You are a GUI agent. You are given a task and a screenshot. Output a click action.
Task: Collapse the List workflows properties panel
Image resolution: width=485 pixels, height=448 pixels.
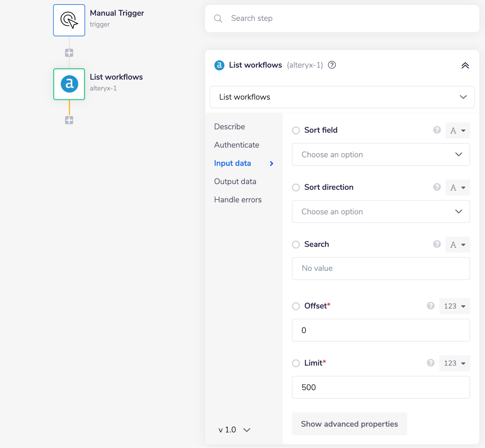click(x=465, y=65)
